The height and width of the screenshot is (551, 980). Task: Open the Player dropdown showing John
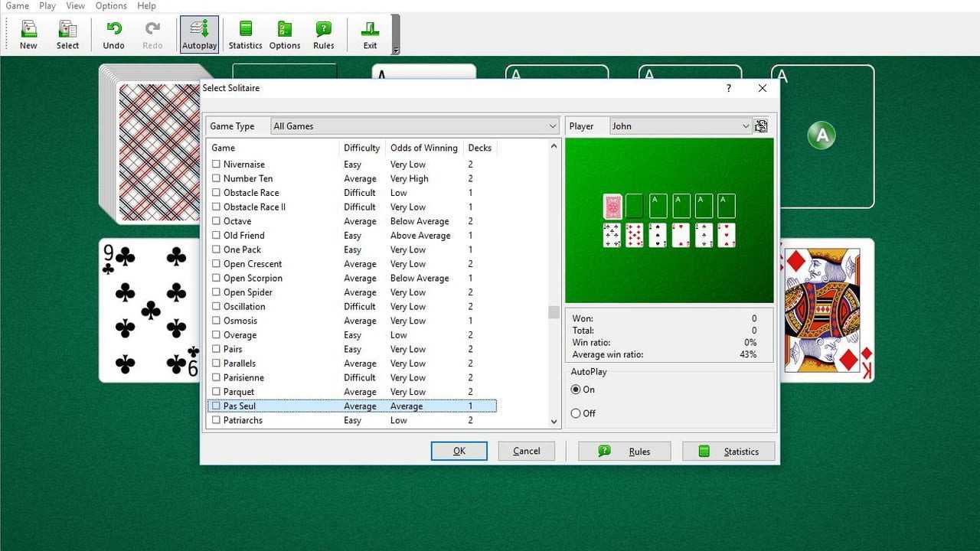[681, 126]
